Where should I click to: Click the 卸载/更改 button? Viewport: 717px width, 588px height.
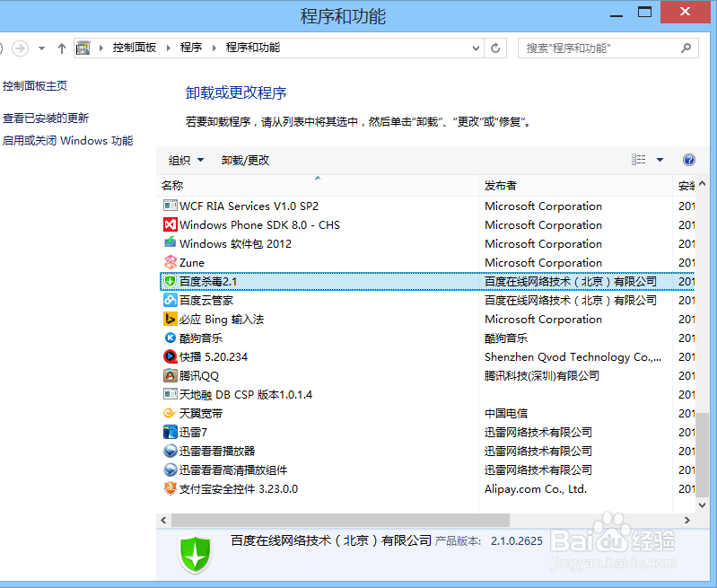(x=246, y=160)
